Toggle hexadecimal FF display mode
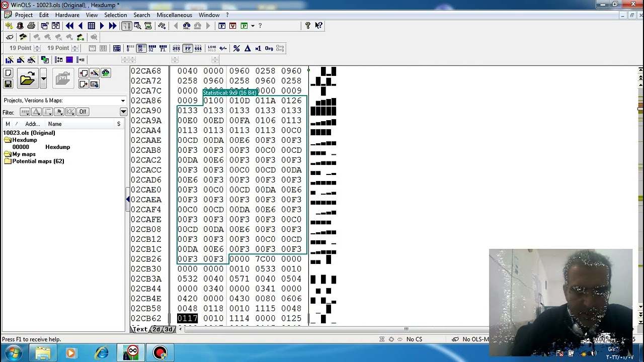644x362 pixels. coord(188,48)
